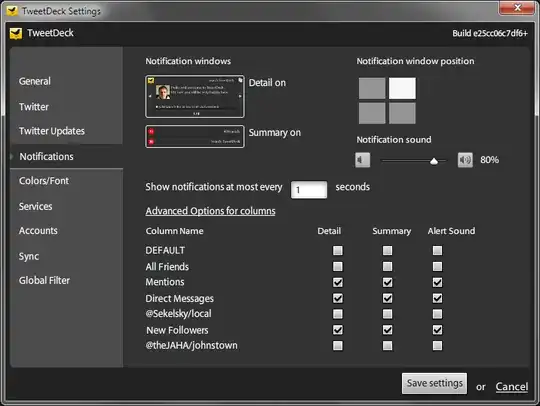Enable Alert Sound for All Friends
Viewport: 540px width, 406px height.
(437, 266)
